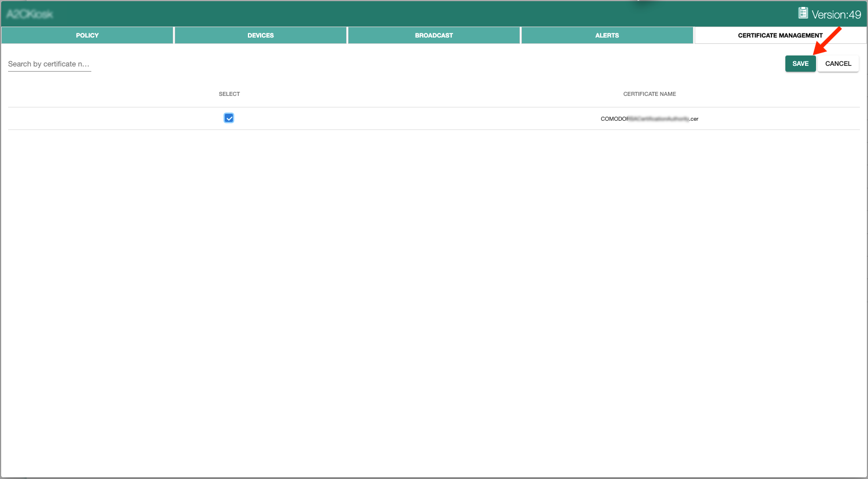Click the Version:49 label

click(x=836, y=14)
